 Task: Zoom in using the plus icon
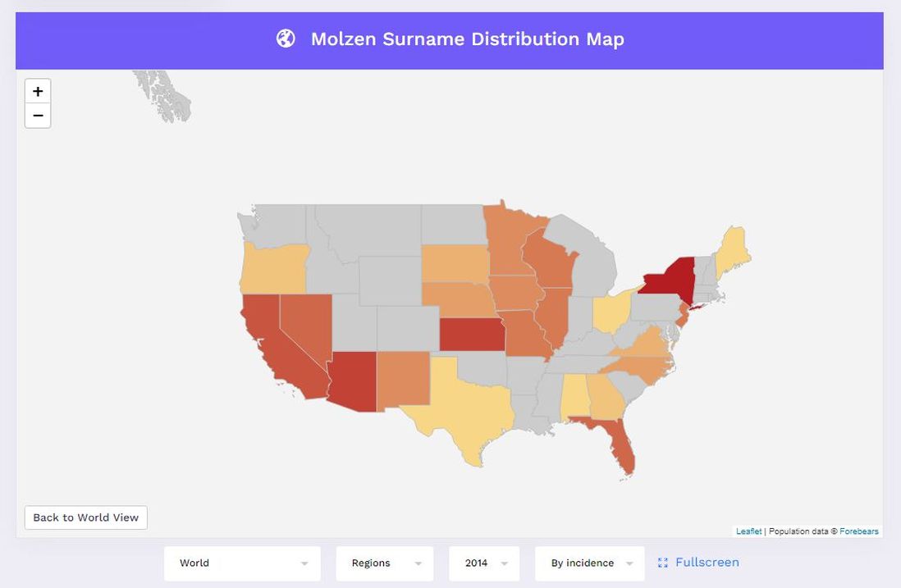point(37,91)
